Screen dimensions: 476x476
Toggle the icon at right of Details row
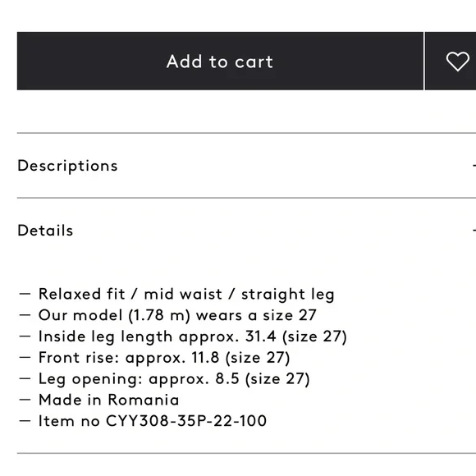(x=474, y=231)
